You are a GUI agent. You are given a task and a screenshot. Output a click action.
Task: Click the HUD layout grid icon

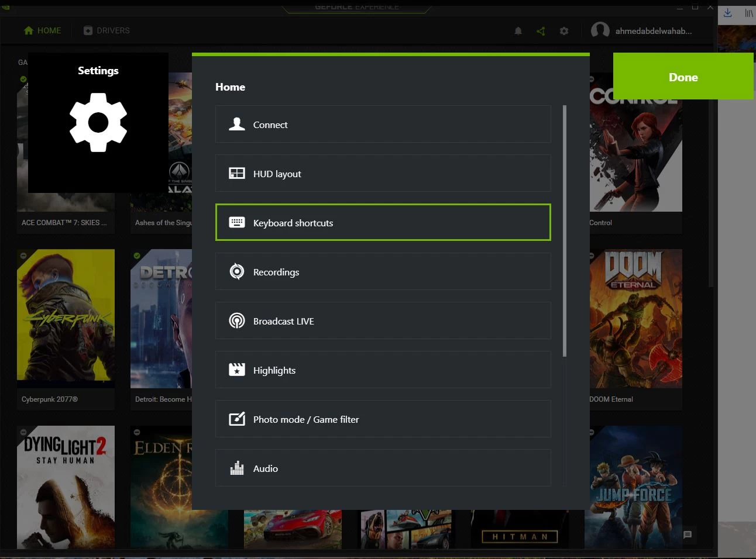click(x=236, y=173)
